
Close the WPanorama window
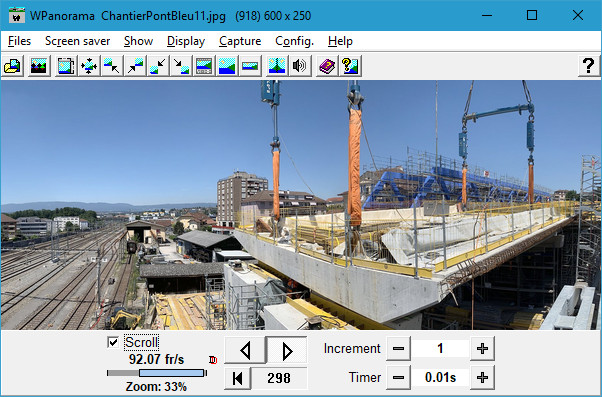[577, 15]
